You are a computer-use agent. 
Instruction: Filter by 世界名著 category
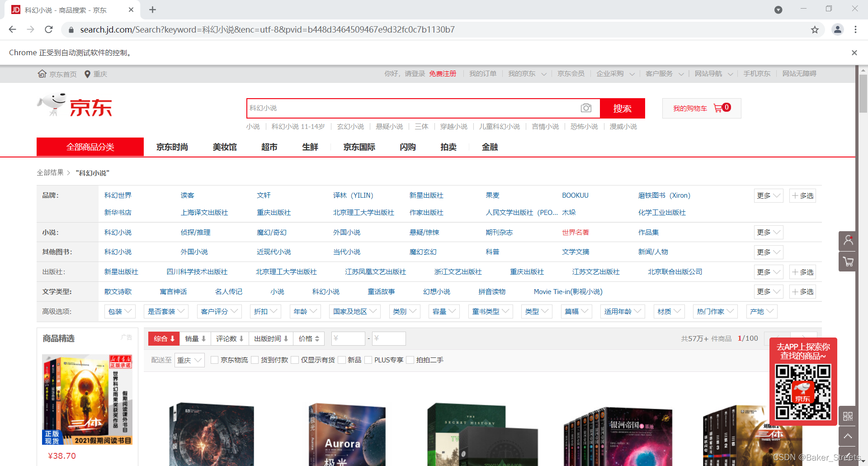(x=576, y=232)
